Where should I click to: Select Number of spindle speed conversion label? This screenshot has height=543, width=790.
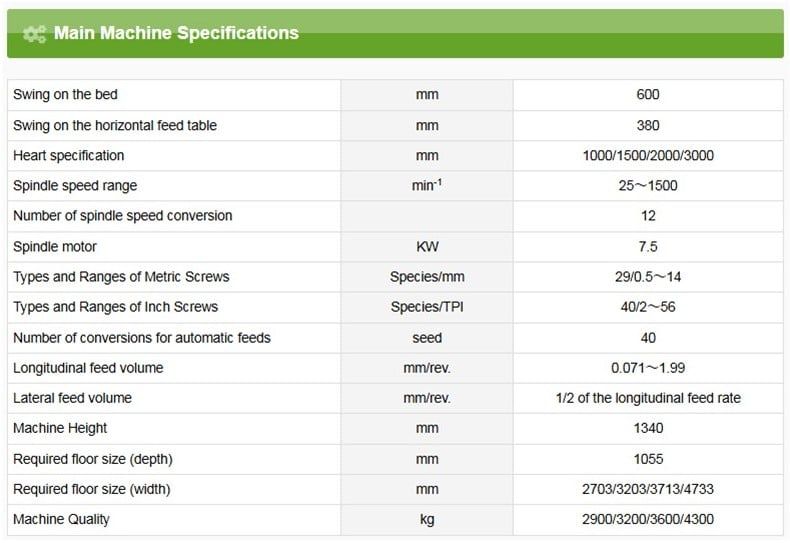coord(122,216)
